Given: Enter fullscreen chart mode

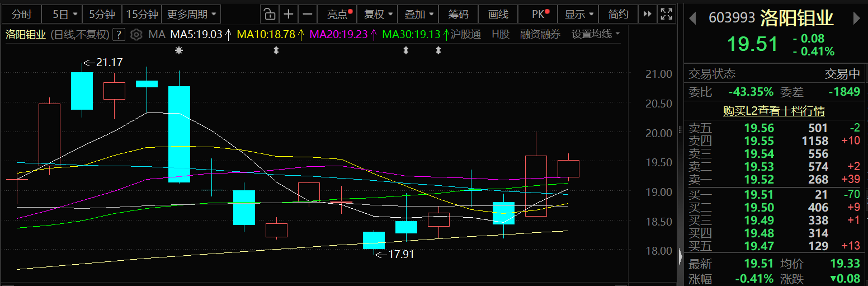Looking at the screenshot, I should pos(666,14).
